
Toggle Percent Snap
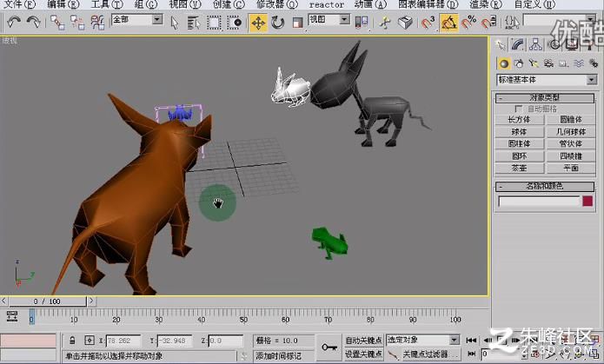468,23
